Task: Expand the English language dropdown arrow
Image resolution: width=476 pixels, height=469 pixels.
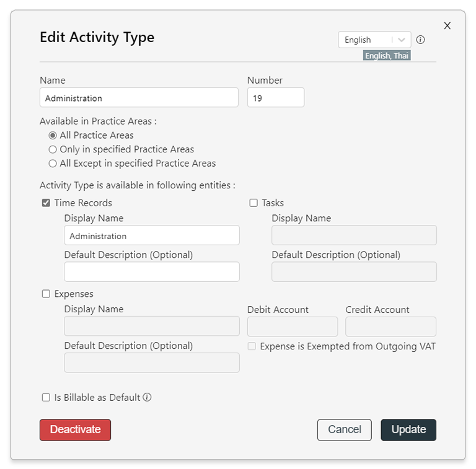Action: tap(402, 40)
